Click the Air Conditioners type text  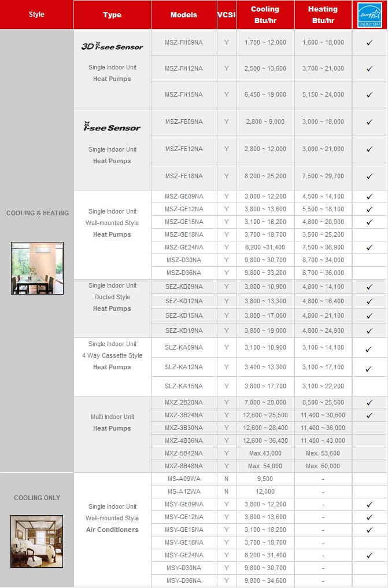click(112, 530)
